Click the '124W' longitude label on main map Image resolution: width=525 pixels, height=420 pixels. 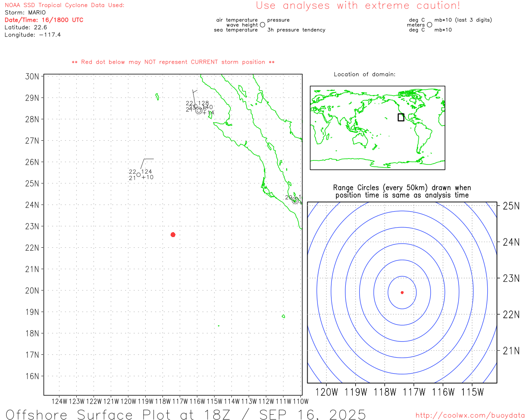[x=59, y=402]
